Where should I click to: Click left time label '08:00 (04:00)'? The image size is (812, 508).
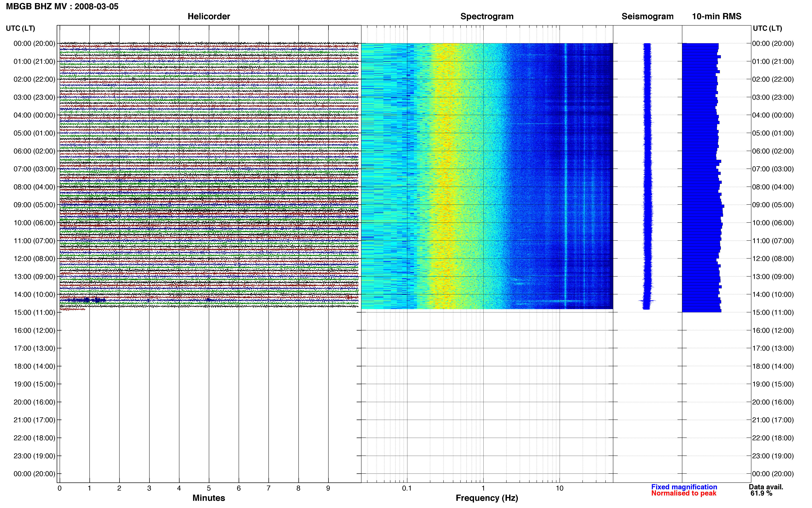(x=34, y=187)
